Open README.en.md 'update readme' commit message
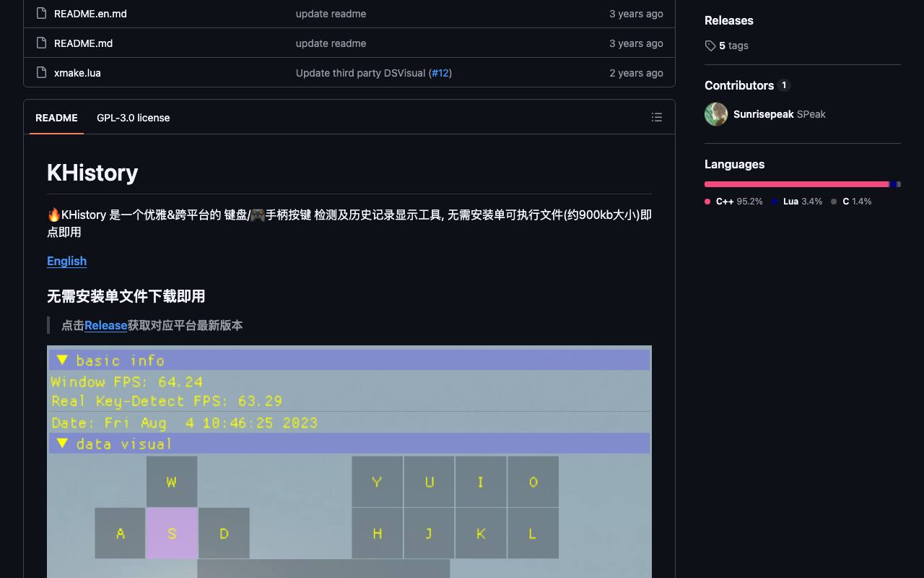Viewport: 924px width, 578px height. pos(331,14)
